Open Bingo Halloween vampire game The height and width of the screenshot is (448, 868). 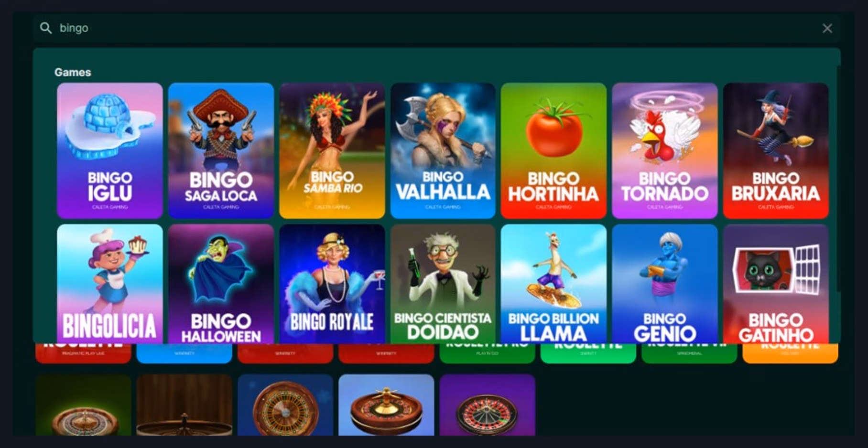[x=221, y=284]
